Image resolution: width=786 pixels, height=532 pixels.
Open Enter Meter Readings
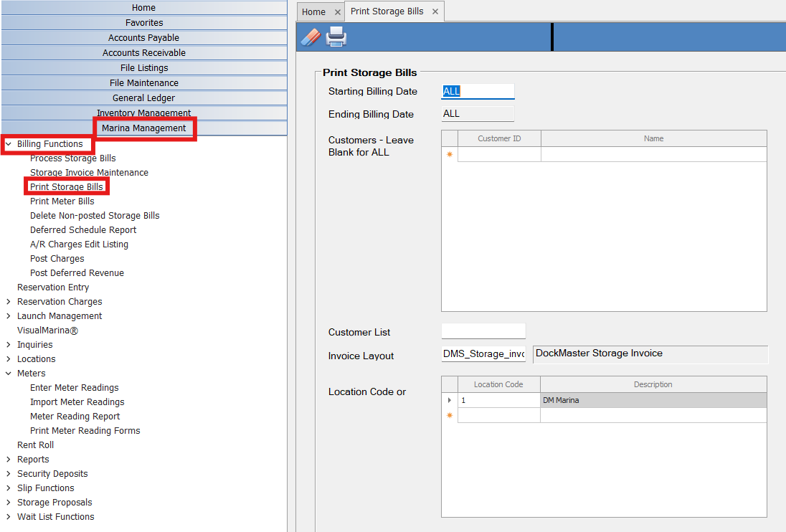74,388
